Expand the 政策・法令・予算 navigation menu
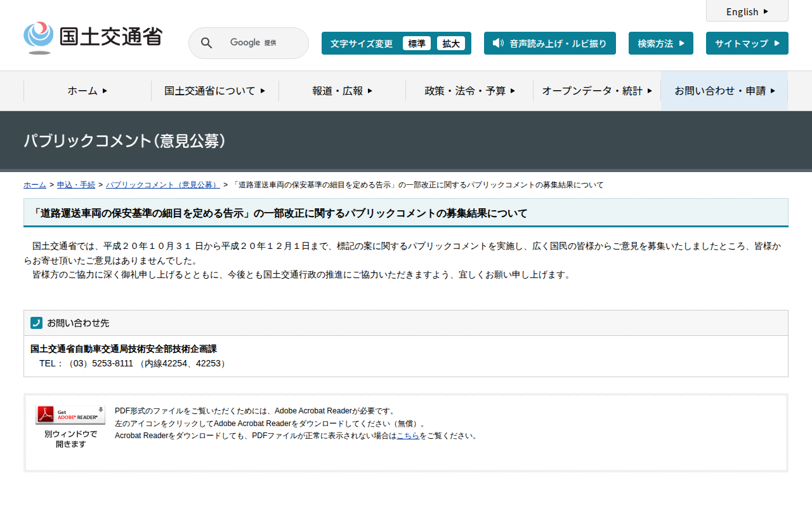The width and height of the screenshot is (812, 508). point(468,91)
